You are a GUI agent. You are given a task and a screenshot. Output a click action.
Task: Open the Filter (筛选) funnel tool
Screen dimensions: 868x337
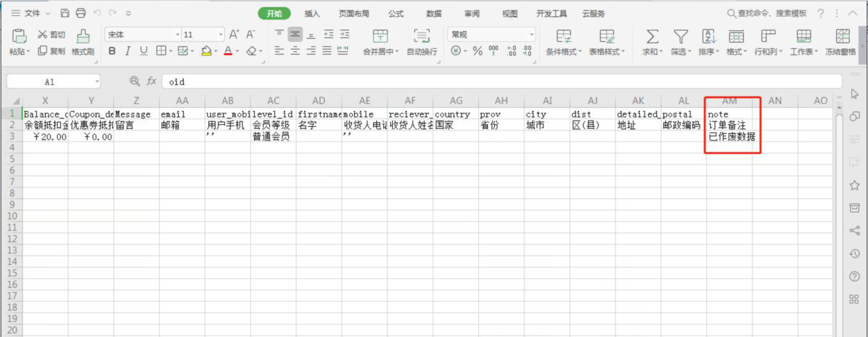(x=681, y=36)
